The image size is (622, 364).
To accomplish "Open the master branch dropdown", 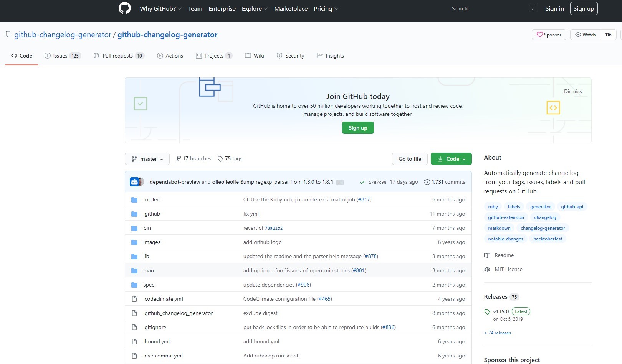I will pos(147,159).
